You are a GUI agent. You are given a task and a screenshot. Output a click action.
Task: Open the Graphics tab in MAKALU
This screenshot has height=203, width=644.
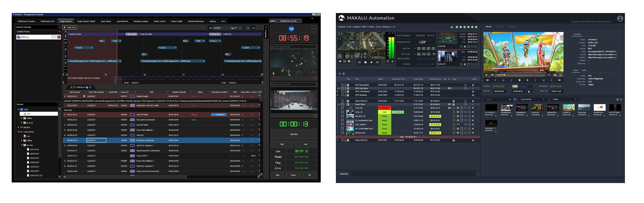click(512, 27)
